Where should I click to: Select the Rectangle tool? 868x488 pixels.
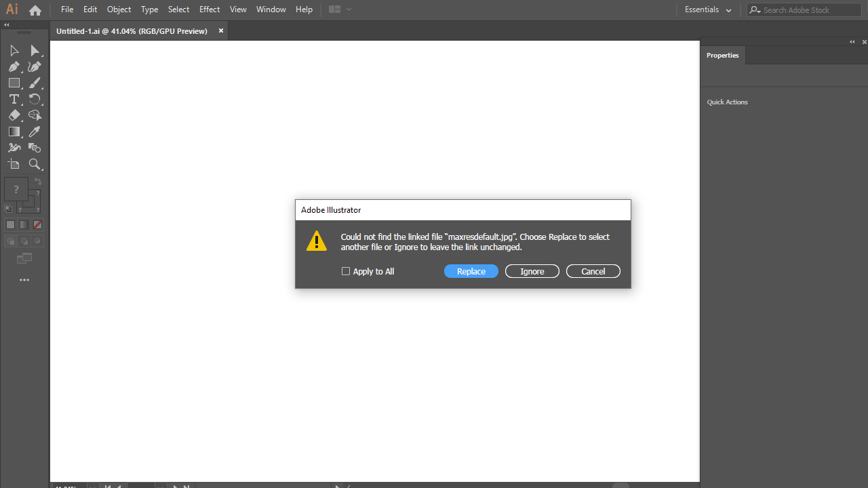click(x=14, y=83)
